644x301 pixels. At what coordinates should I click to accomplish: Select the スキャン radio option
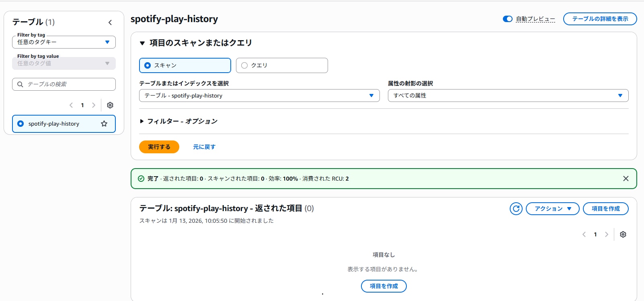(148, 65)
